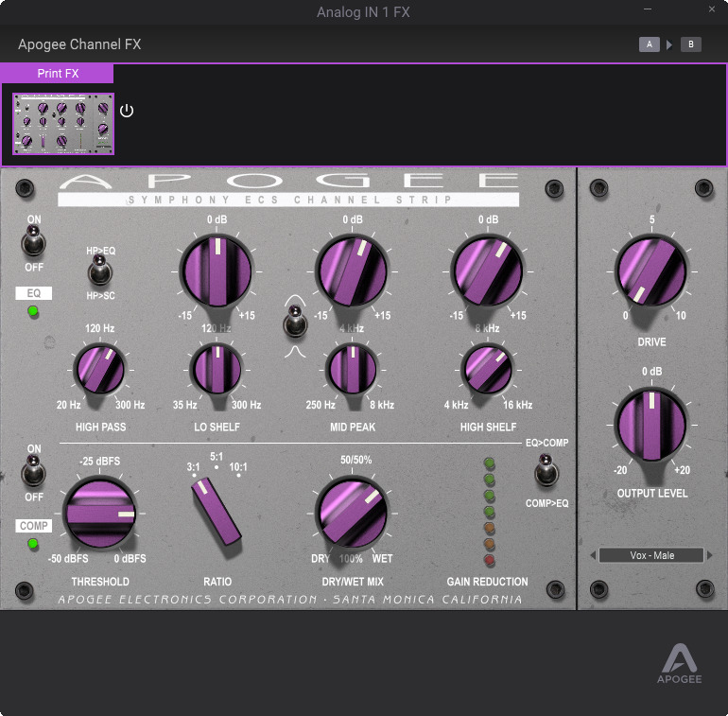Select the previous preset with left arrow
Viewport: 728px width, 716px height.
[x=591, y=555]
